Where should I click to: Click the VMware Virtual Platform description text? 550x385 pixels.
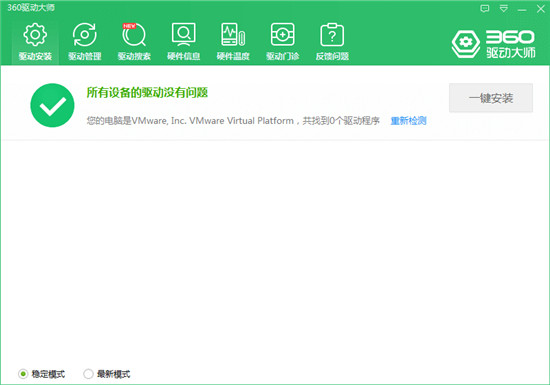click(233, 121)
